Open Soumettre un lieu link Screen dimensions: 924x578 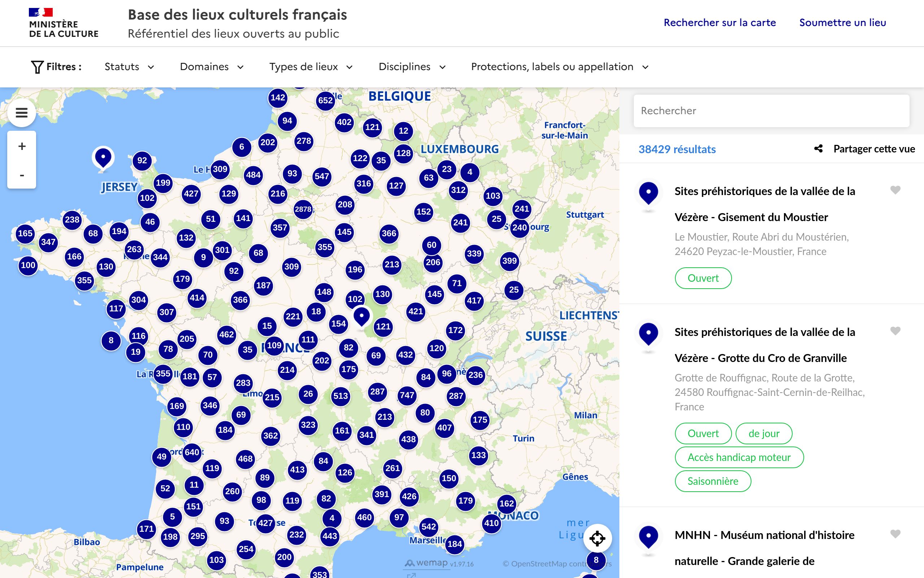point(843,22)
